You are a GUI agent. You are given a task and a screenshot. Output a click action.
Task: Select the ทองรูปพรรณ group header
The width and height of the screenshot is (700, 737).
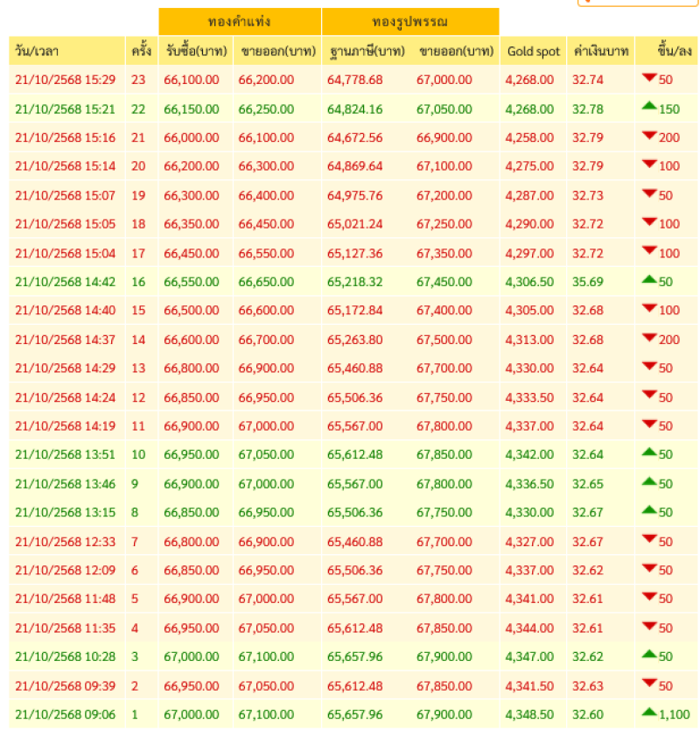(409, 21)
